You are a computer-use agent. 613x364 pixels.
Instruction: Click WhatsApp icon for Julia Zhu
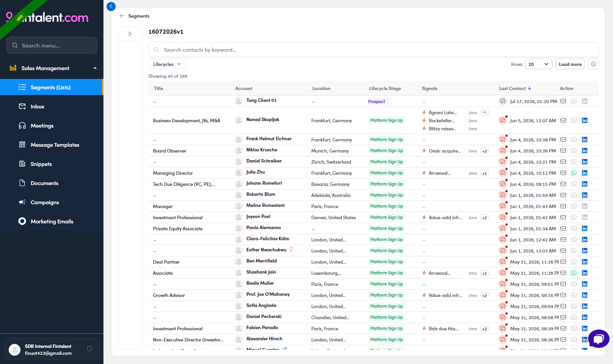(x=574, y=173)
